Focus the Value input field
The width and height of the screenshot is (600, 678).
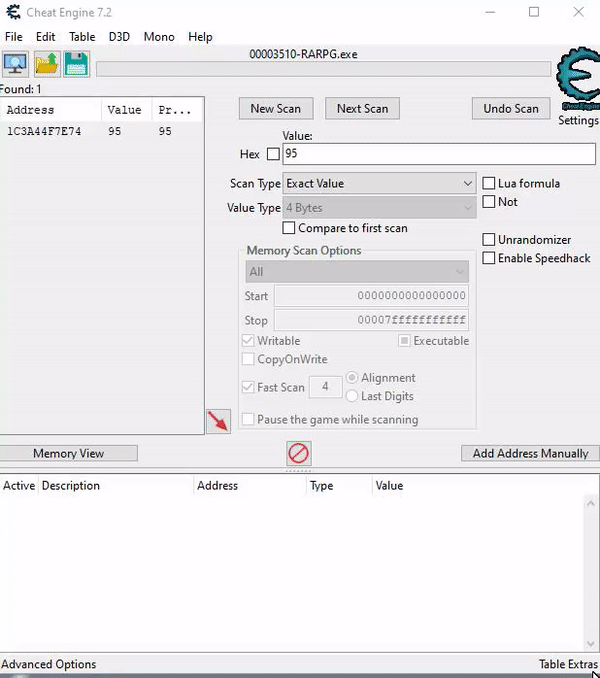coord(439,154)
